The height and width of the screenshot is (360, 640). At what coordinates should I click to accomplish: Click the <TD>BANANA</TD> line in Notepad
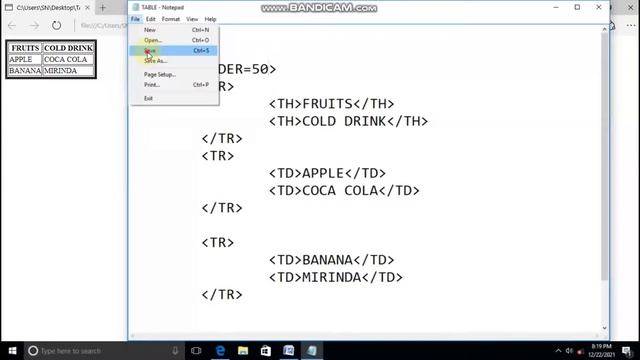[331, 260]
